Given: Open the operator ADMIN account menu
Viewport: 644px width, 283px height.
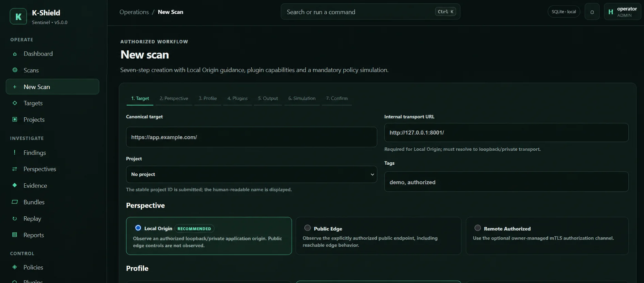Looking at the screenshot, I should 622,12.
